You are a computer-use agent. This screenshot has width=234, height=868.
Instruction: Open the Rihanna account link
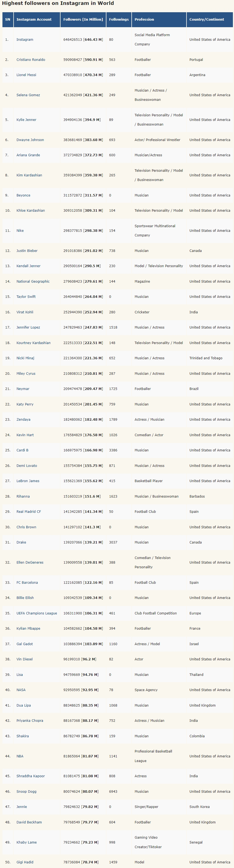click(23, 496)
